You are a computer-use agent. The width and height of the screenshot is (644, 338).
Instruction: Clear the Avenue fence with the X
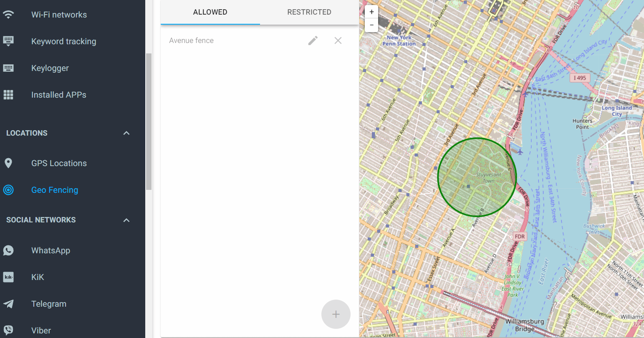pyautogui.click(x=338, y=40)
